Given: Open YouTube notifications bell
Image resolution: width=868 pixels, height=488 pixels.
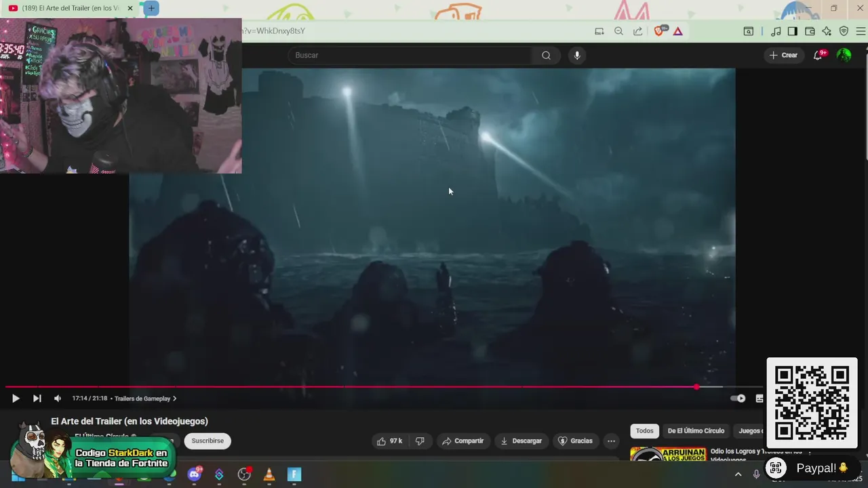Looking at the screenshot, I should click(818, 56).
